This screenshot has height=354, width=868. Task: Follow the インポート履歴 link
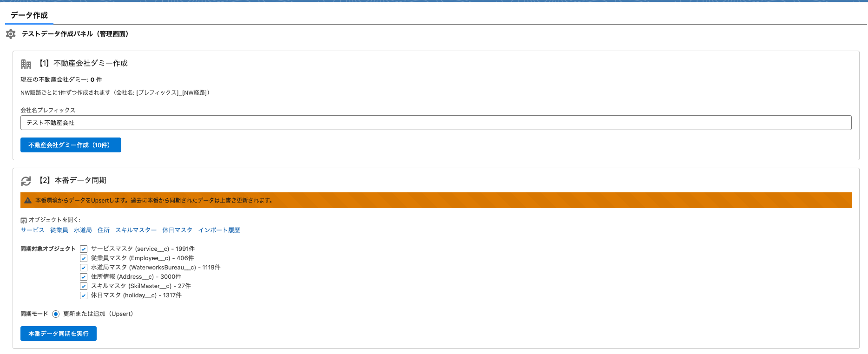tap(219, 230)
